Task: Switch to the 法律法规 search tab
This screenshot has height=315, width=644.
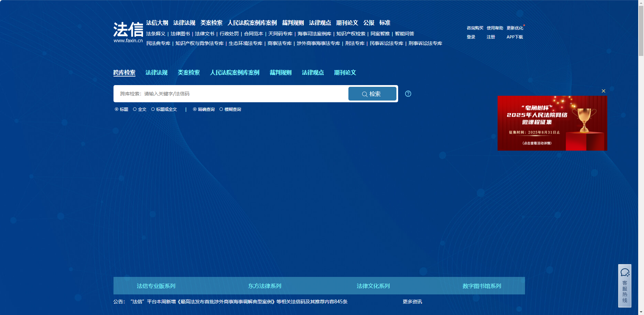Action: pyautogui.click(x=156, y=73)
